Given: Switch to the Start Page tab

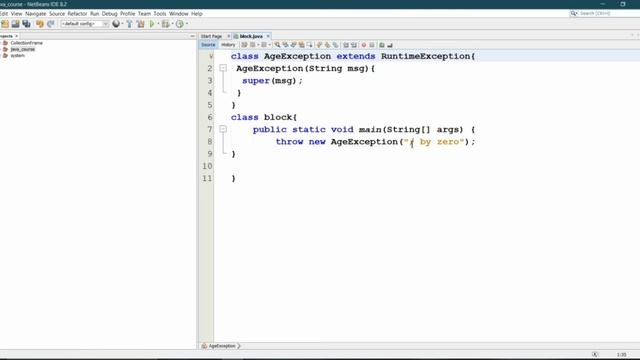Looking at the screenshot, I should click(x=211, y=36).
